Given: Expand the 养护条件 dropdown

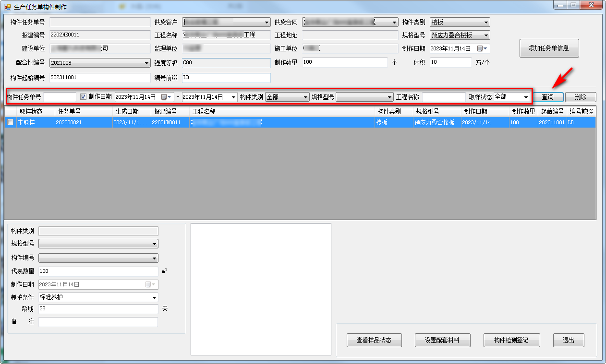Looking at the screenshot, I should pos(154,297).
